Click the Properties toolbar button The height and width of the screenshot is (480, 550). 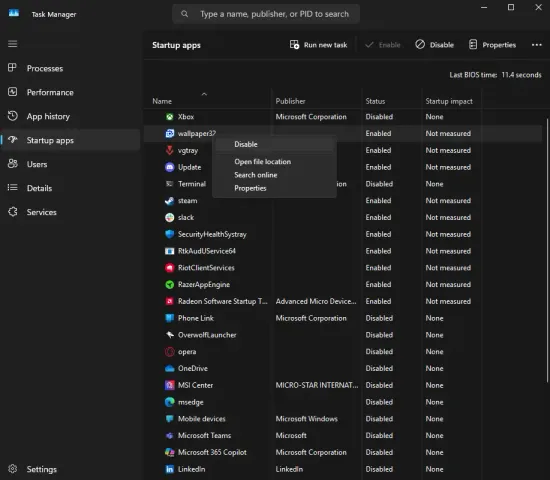(x=492, y=45)
